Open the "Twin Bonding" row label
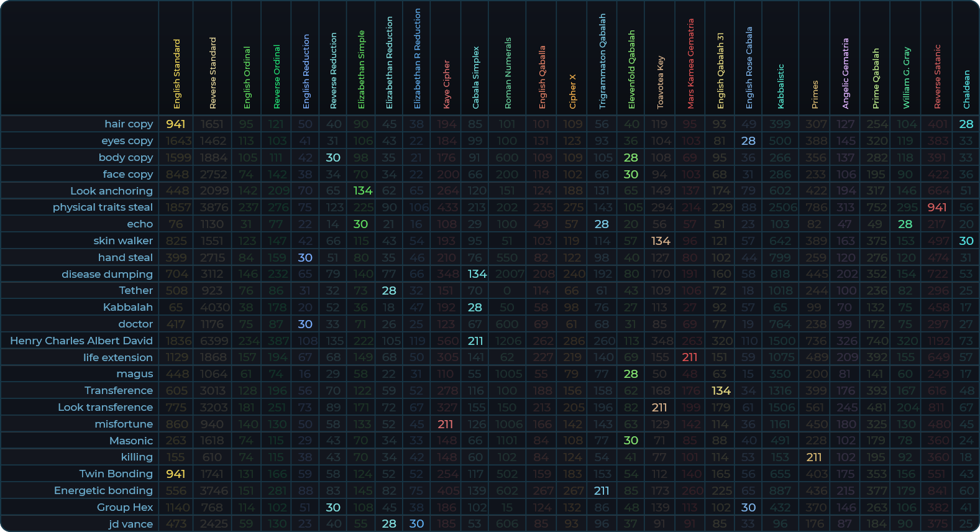 (x=116, y=474)
